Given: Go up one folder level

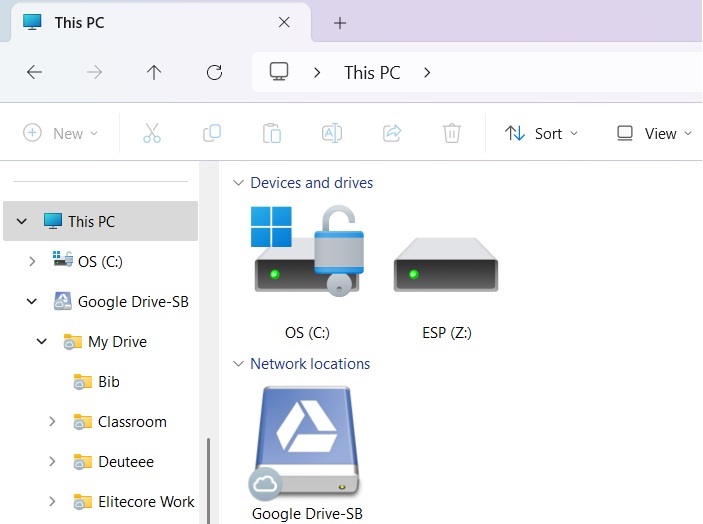Looking at the screenshot, I should coord(154,72).
